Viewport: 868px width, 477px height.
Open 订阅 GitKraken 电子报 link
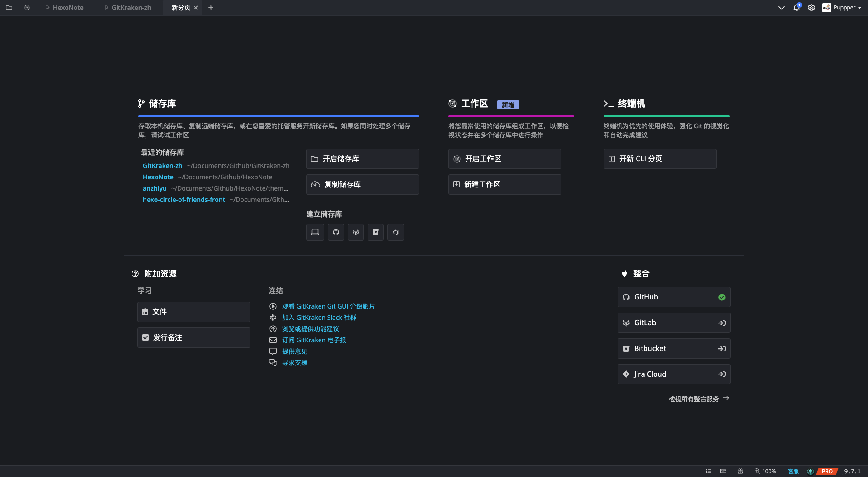click(314, 340)
